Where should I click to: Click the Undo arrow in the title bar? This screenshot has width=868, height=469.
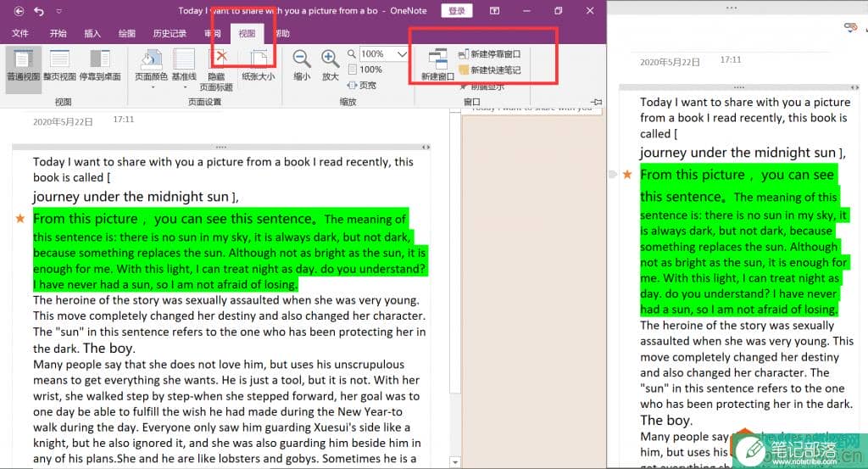click(39, 10)
